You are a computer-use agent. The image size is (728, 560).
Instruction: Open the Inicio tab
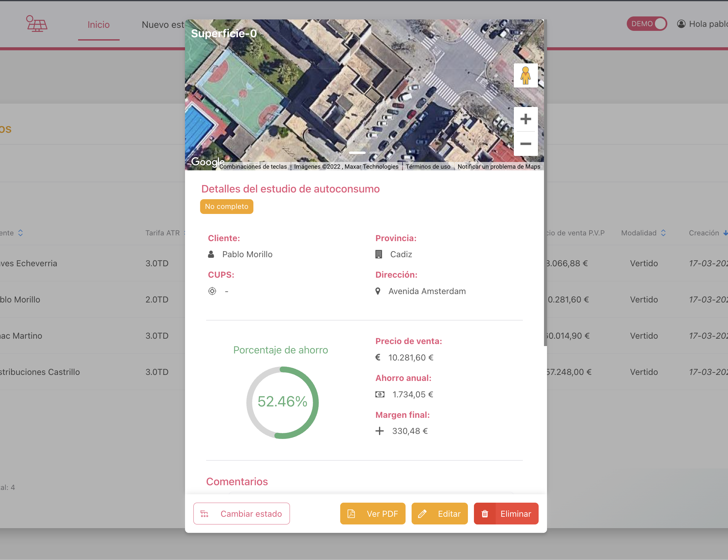[x=99, y=25]
